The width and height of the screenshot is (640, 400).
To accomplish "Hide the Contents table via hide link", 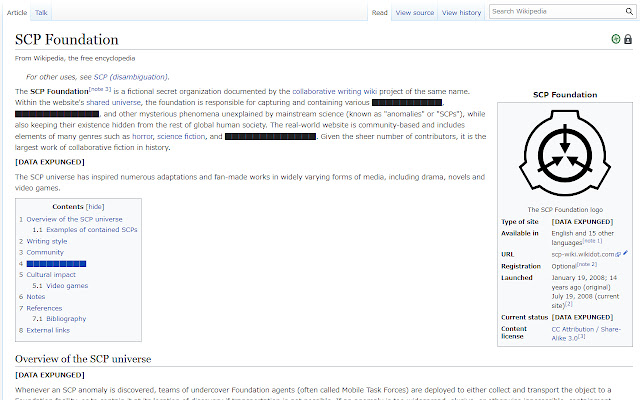I will pos(95,207).
